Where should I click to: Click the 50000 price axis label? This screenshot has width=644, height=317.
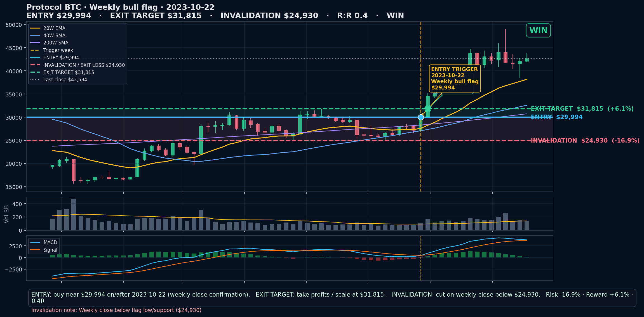[x=14, y=25]
